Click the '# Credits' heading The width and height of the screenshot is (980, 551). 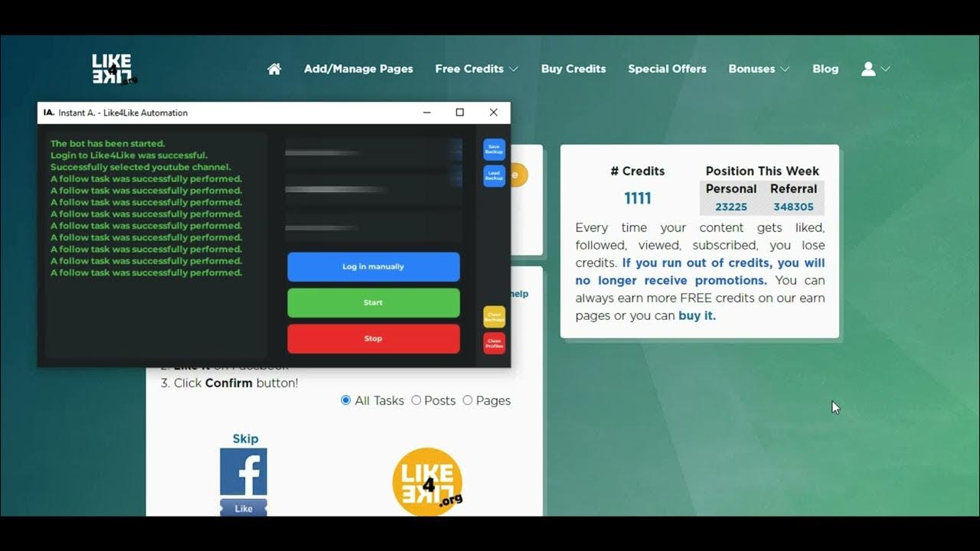[637, 171]
